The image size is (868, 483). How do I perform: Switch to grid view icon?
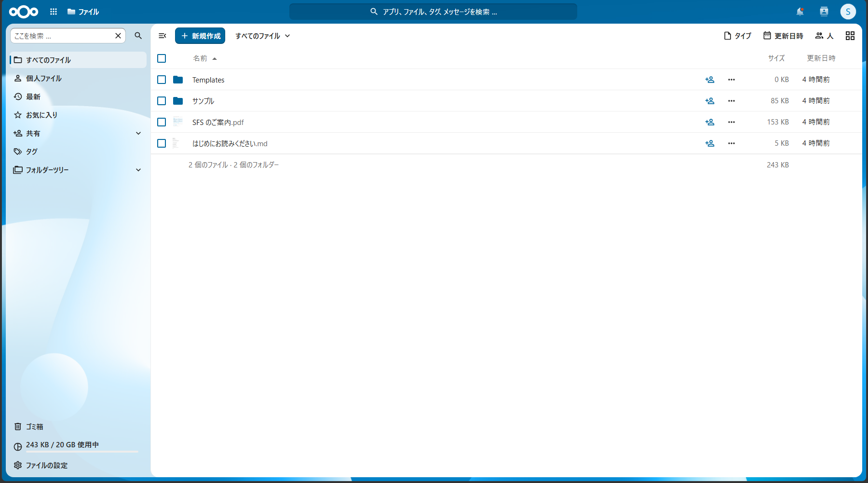pos(850,36)
